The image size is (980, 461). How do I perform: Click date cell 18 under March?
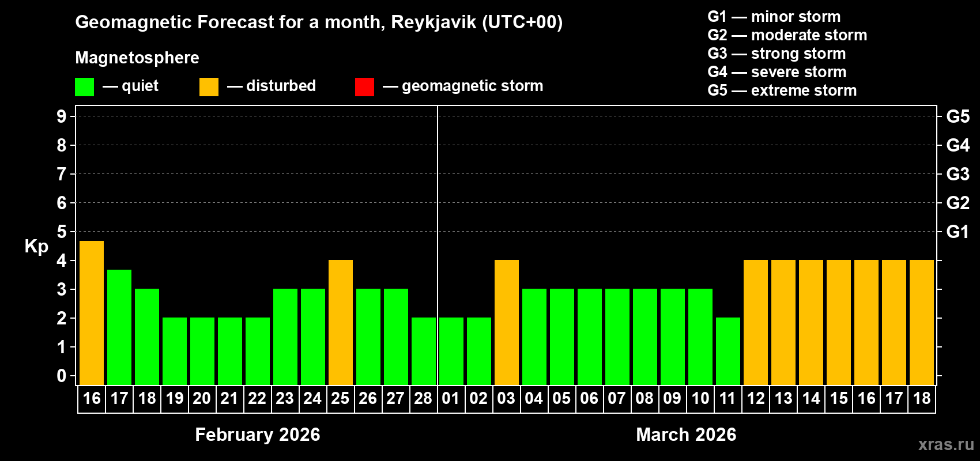pyautogui.click(x=922, y=399)
